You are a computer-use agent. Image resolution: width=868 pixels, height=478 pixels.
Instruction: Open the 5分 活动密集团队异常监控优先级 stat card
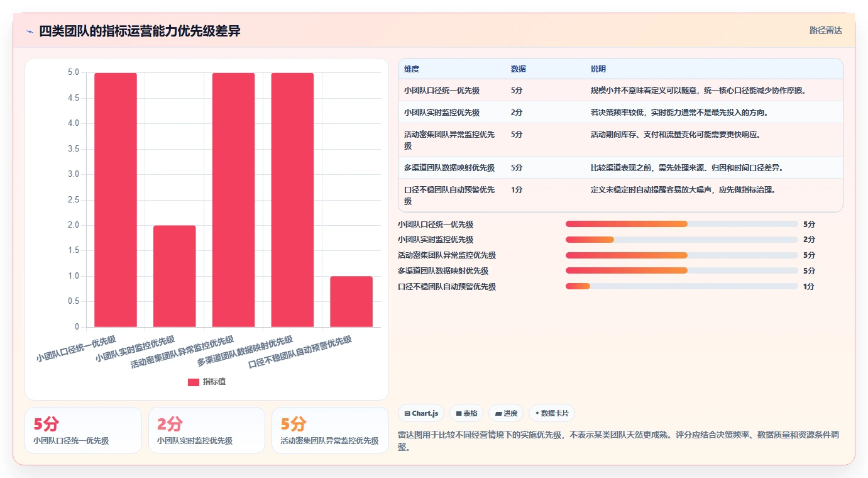(331, 430)
